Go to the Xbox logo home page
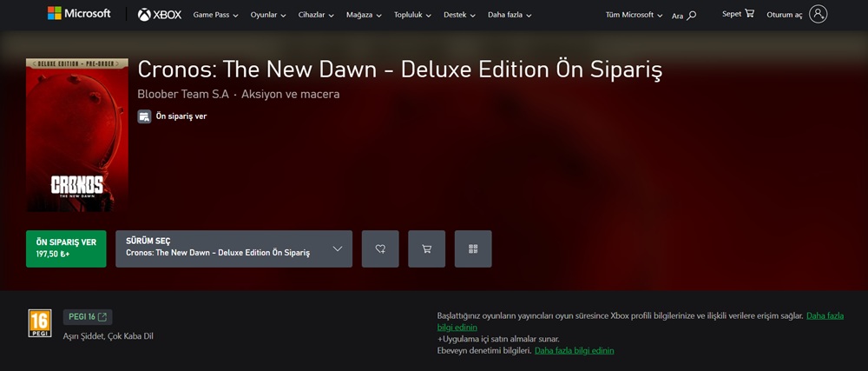 (x=160, y=15)
